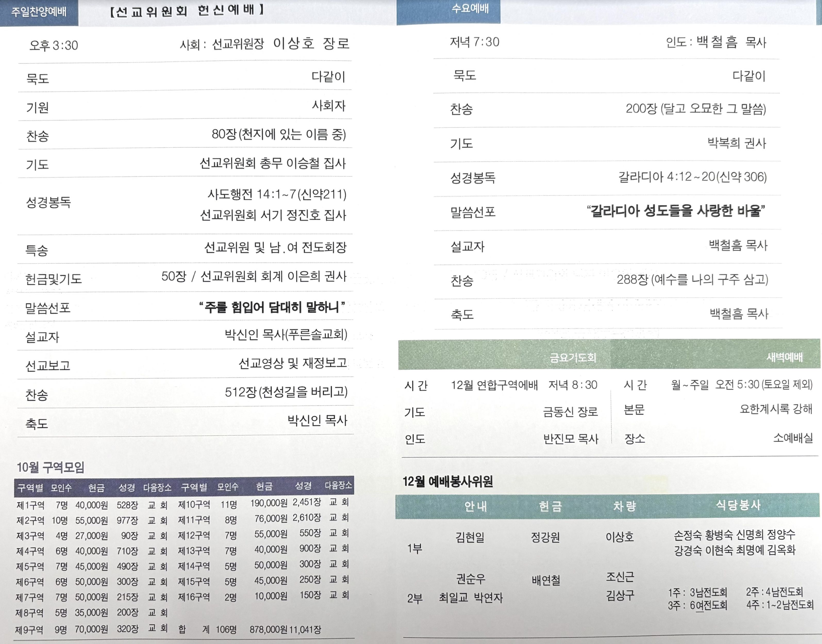Click the sermon title 갈라디아 성도들을 사랑한 바울
The width and height of the screenshot is (822, 644).
[x=676, y=211]
